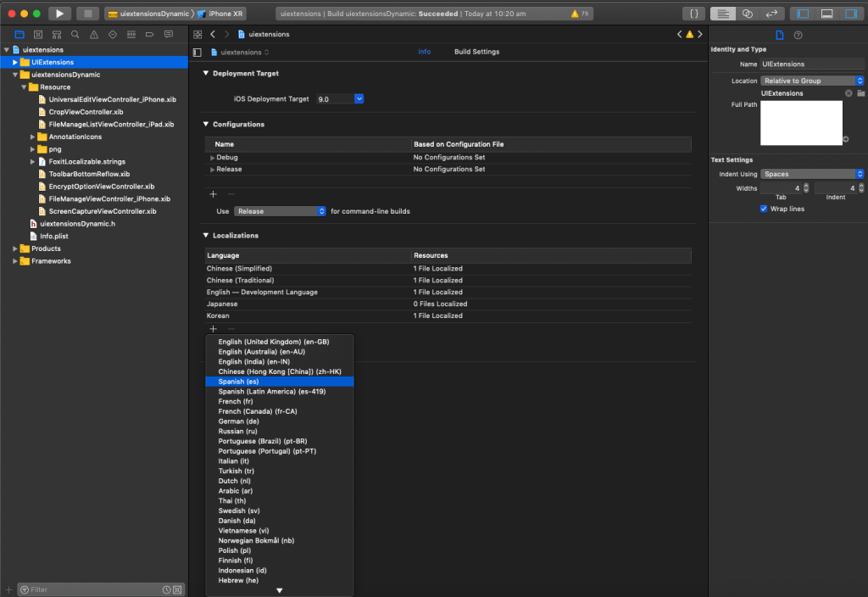Open the Find navigator
The image size is (868, 597).
pos(75,34)
